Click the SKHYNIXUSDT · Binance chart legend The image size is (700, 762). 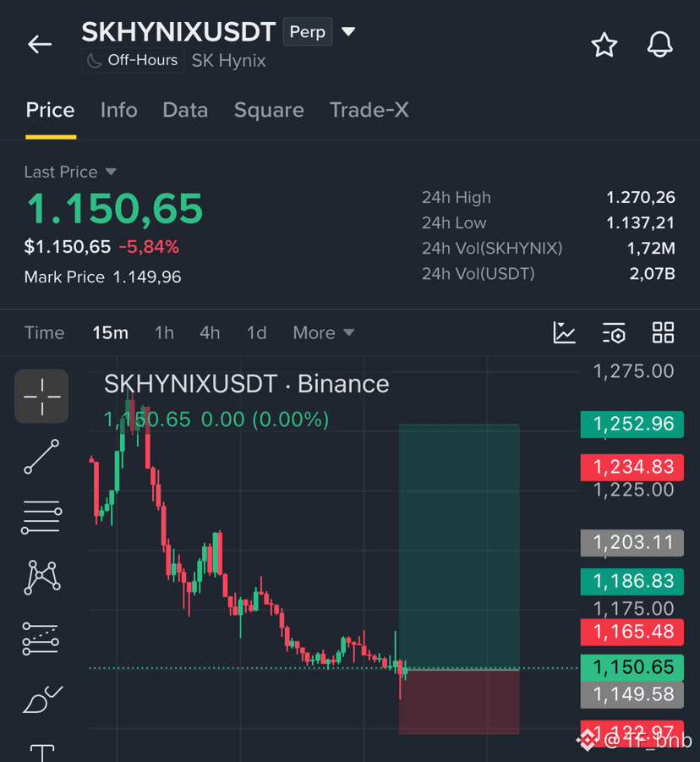(x=246, y=384)
